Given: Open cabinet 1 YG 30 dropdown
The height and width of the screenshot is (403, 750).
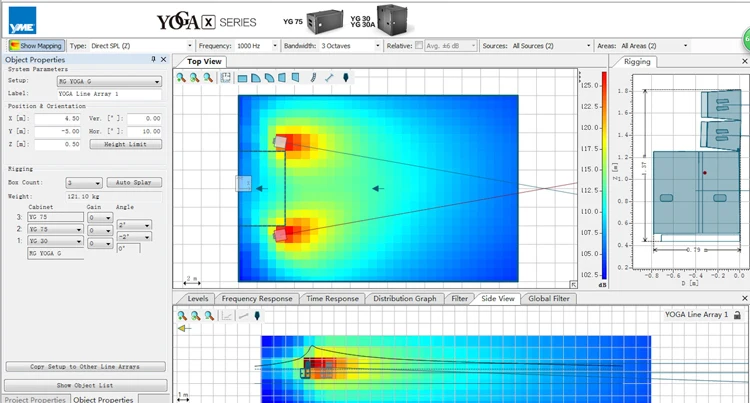Looking at the screenshot, I should 55,241.
